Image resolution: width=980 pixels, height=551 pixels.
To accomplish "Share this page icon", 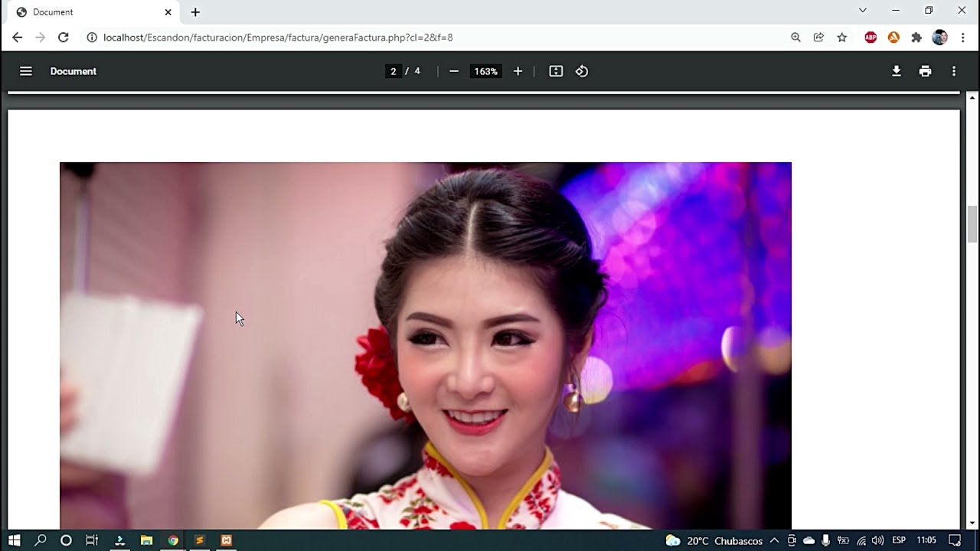I will 818,37.
